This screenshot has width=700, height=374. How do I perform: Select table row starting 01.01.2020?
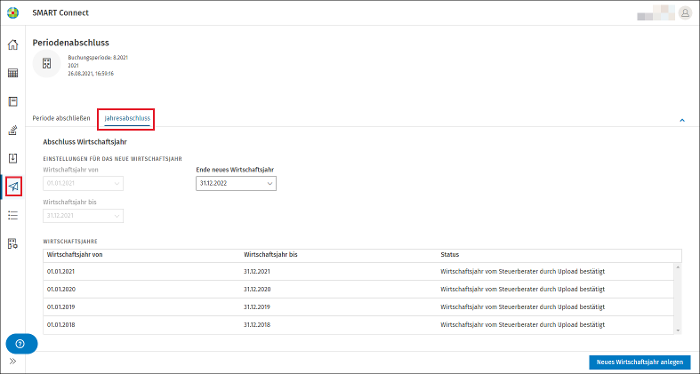coord(358,289)
